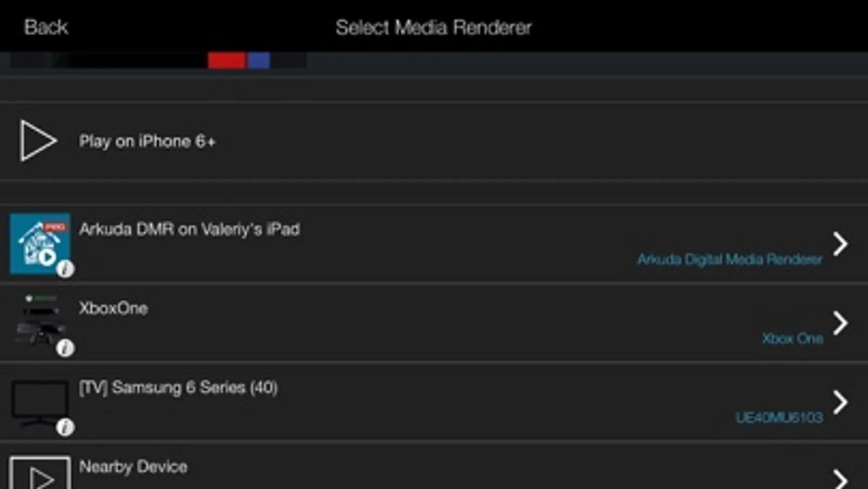Expand XboxOne row chevron
868x489 pixels.
(840, 323)
